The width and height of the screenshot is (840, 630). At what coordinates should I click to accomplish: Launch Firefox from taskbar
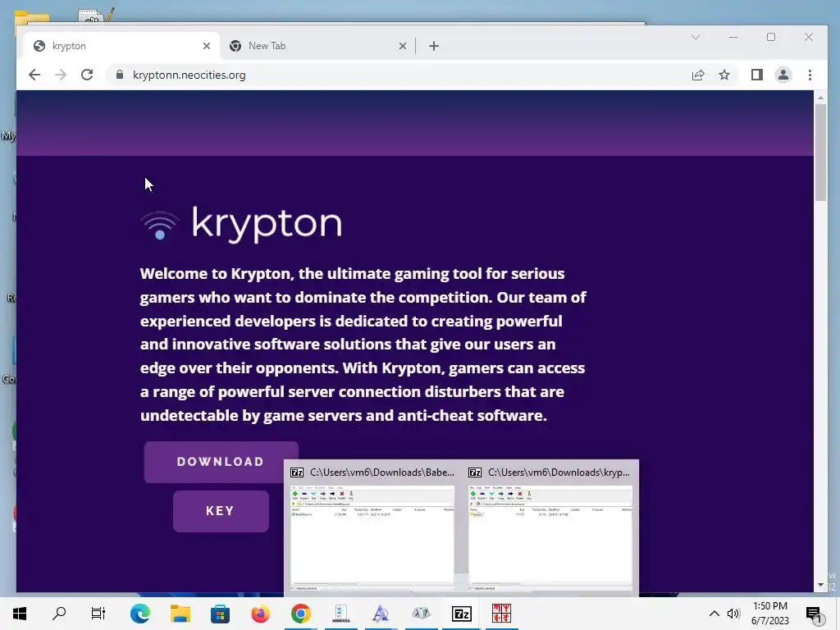pyautogui.click(x=260, y=614)
